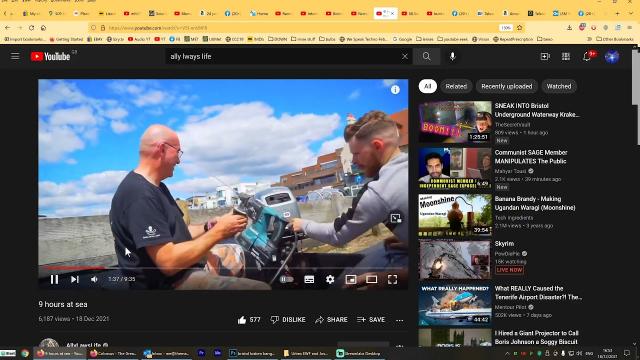Open the info card icon on video
This screenshot has width=640, height=360.
tap(395, 90)
